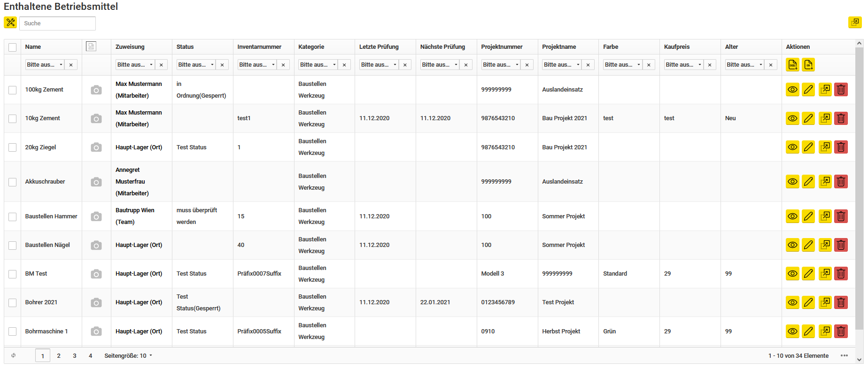Viewport: 868px width, 370px height.
Task: Delete the 100kg Zement row
Action: point(841,89)
